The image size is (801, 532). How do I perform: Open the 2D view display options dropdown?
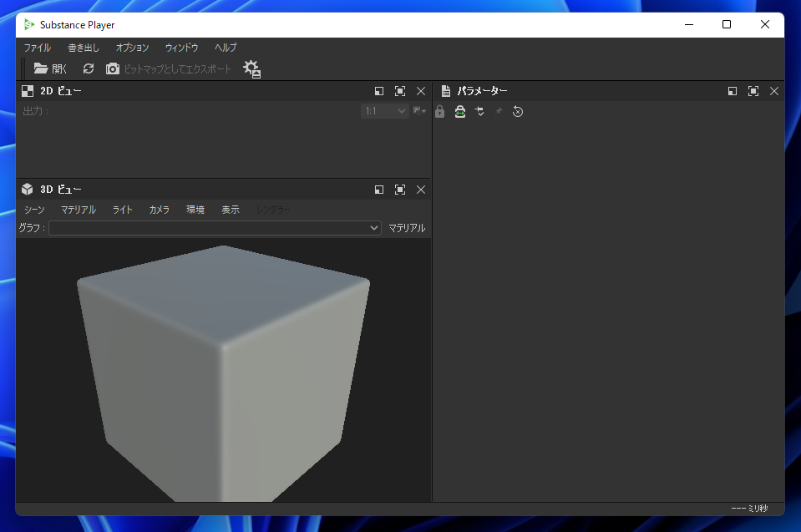(x=419, y=111)
